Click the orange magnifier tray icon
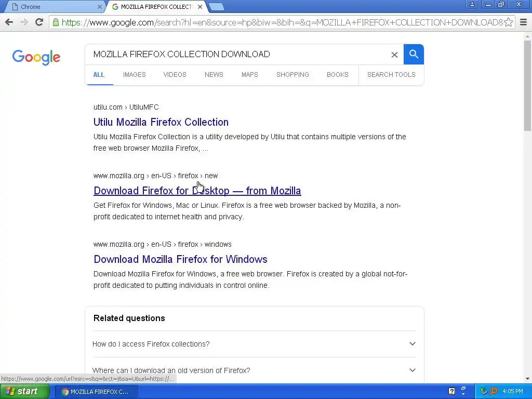Image resolution: width=532 pixels, height=399 pixels. tap(494, 391)
